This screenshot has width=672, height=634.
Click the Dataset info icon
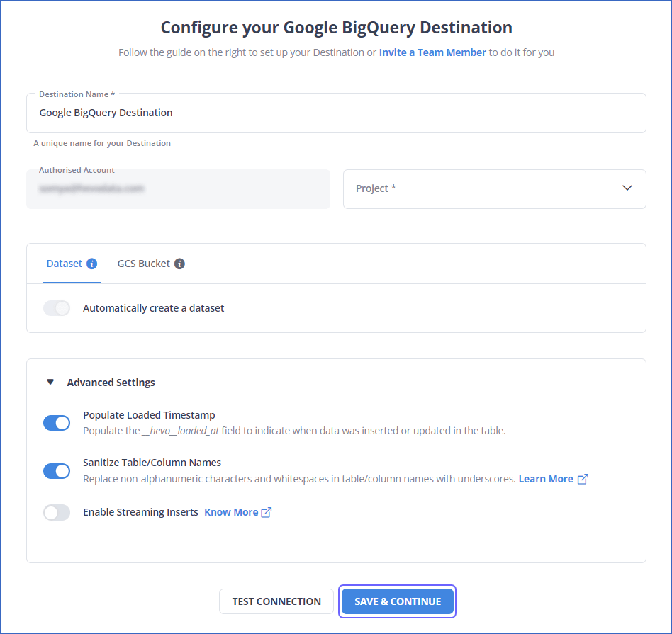[91, 264]
